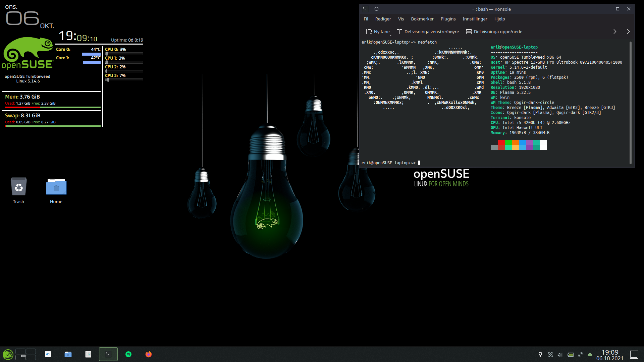Open the battery tray icon
This screenshot has height=362, width=644.
tap(571, 355)
